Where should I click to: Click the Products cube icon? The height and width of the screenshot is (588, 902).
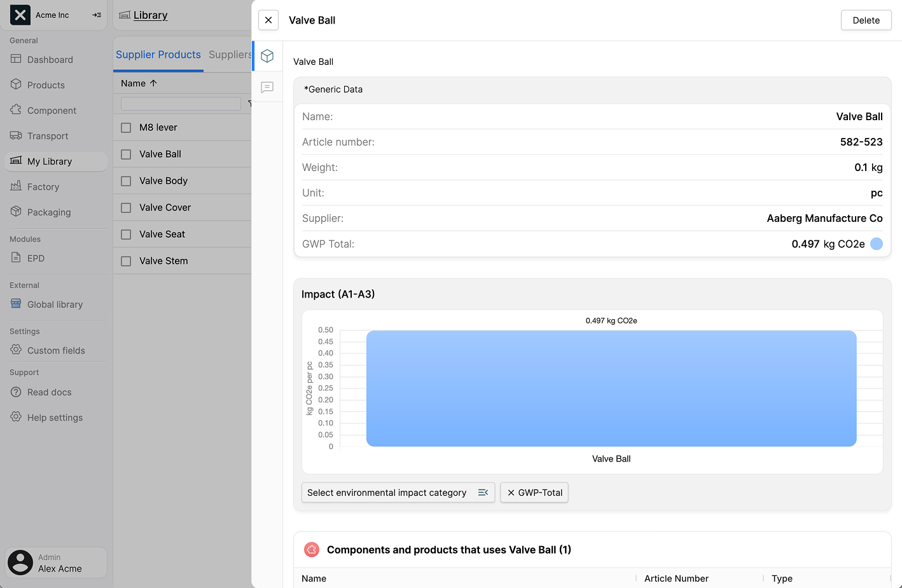pos(16,85)
